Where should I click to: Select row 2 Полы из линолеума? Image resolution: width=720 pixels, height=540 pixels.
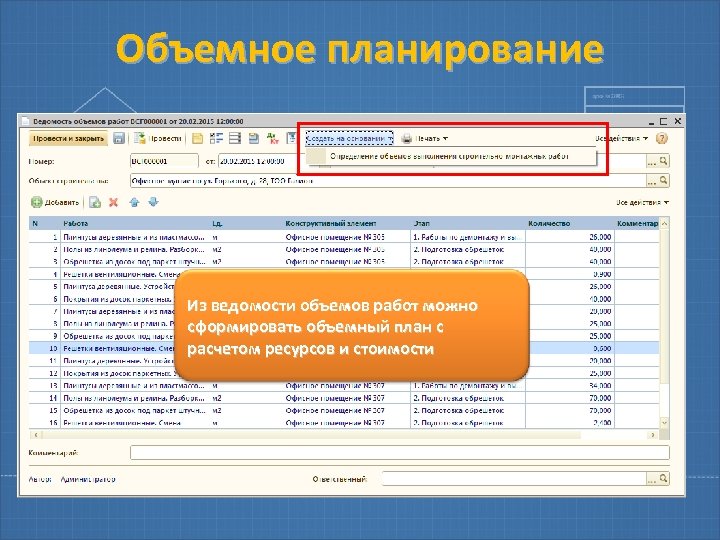point(344,249)
